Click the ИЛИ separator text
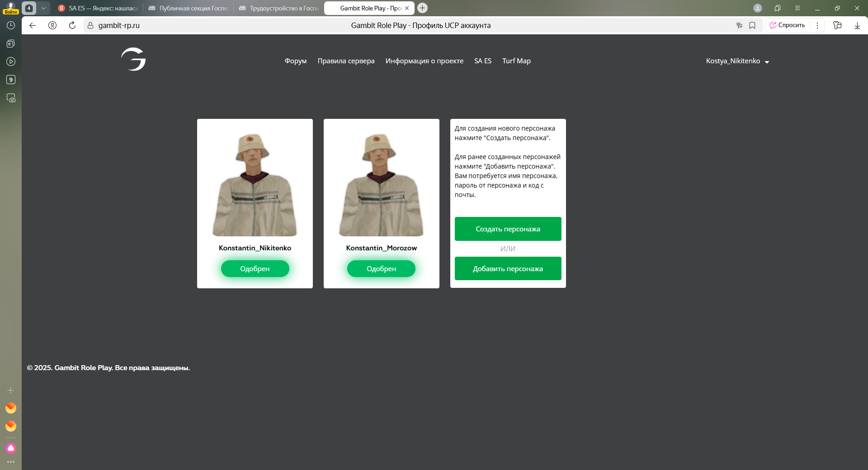The height and width of the screenshot is (470, 868). [x=508, y=249]
